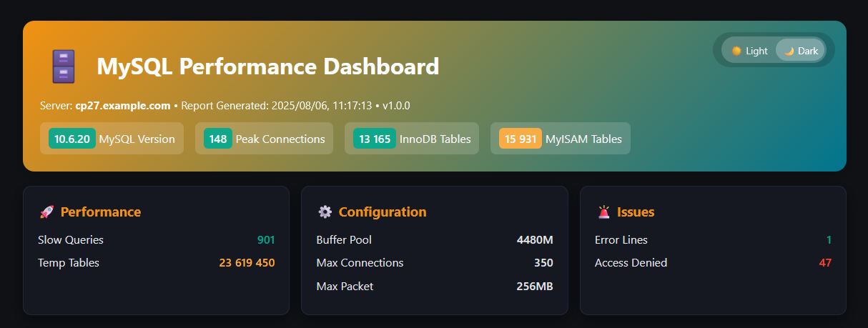Click the server name cp27.example.com
The image size is (868, 328).
[123, 106]
